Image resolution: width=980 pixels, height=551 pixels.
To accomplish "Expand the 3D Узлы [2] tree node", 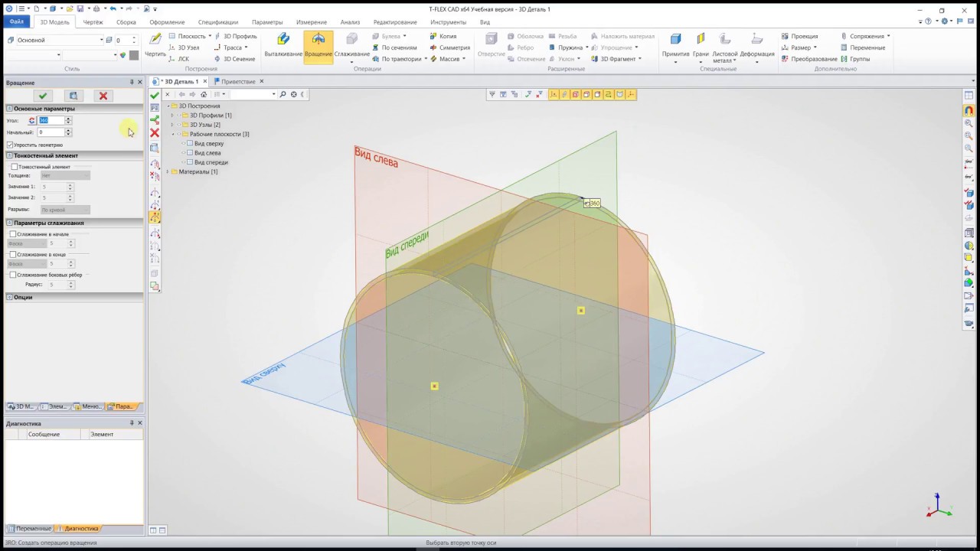I will (173, 125).
